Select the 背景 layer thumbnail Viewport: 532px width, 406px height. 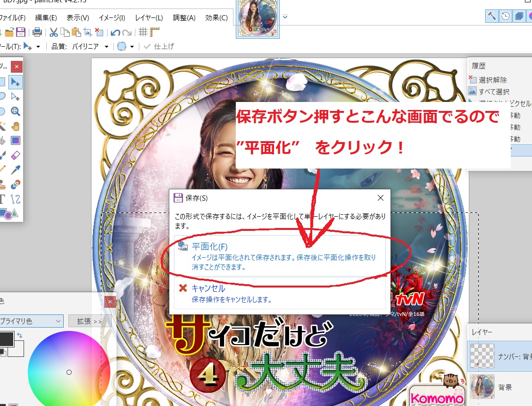pos(482,387)
